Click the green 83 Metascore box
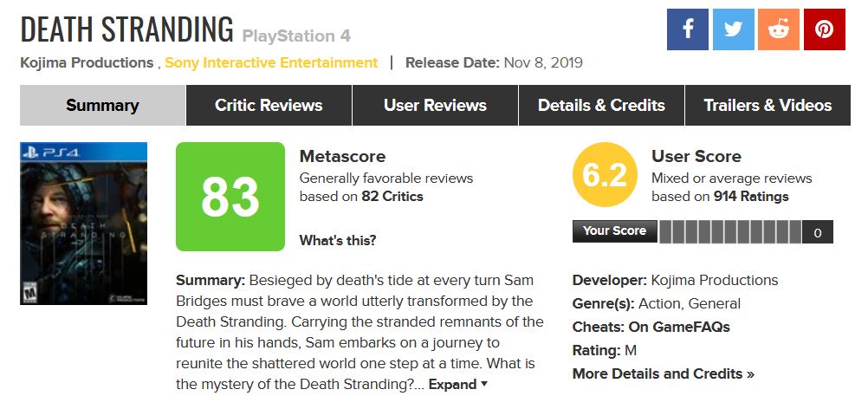Image resolution: width=868 pixels, height=396 pixels. point(230,197)
